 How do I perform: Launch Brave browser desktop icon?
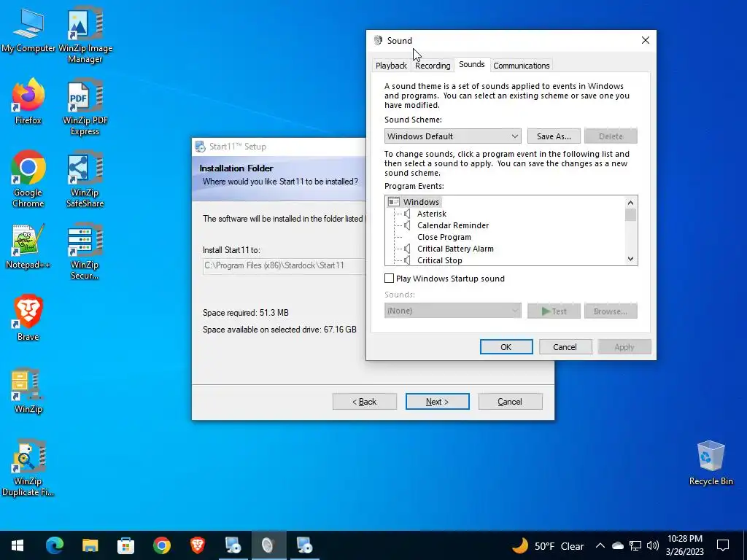28,318
